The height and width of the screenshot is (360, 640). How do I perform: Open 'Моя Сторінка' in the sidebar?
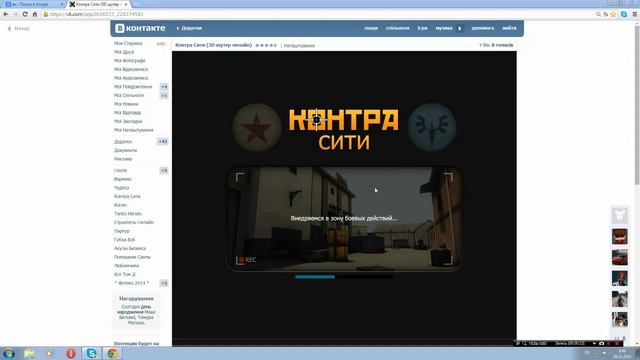[x=128, y=43]
